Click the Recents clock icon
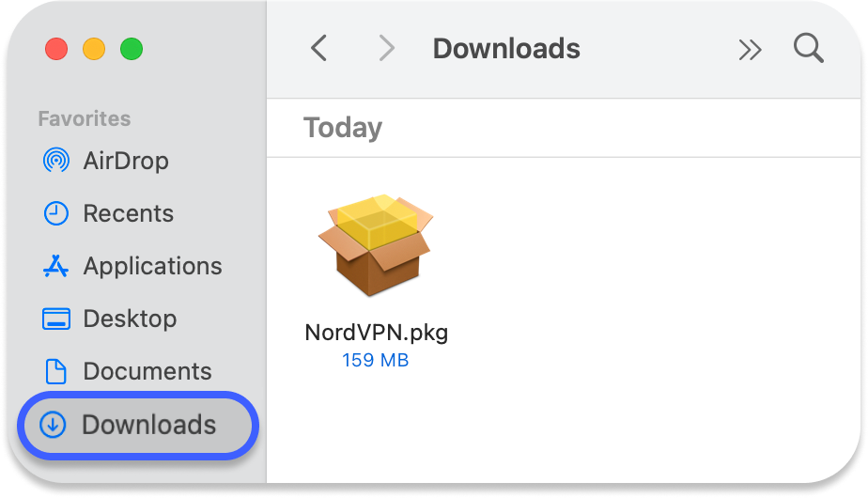This screenshot has width=868, height=498. 56,213
